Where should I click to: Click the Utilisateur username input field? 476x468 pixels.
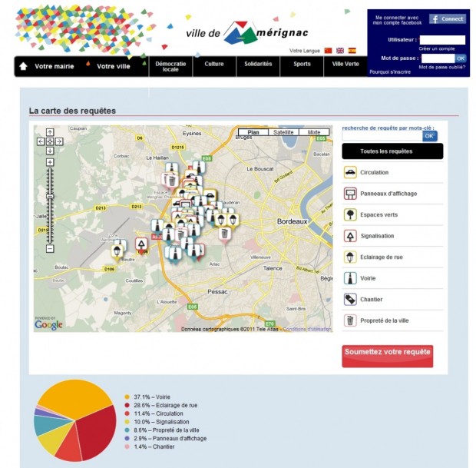(x=442, y=40)
